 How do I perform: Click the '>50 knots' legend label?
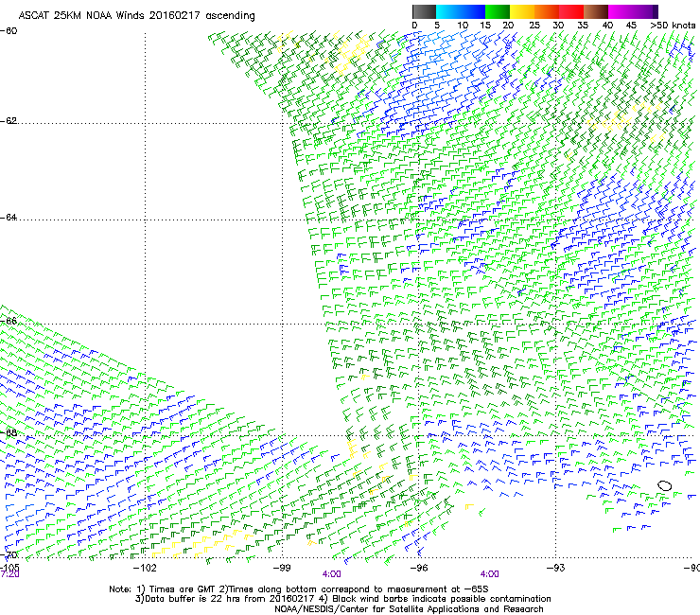coord(673,26)
